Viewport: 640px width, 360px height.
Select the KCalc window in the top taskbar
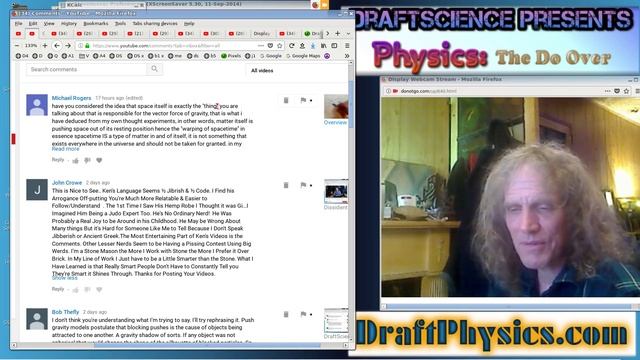(101, 5)
